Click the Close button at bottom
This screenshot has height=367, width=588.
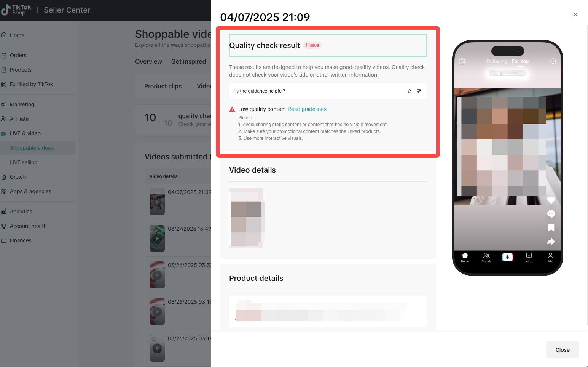tap(563, 350)
